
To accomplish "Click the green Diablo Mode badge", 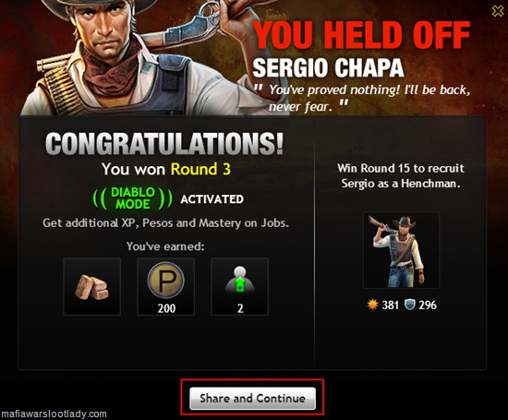I will [x=132, y=198].
